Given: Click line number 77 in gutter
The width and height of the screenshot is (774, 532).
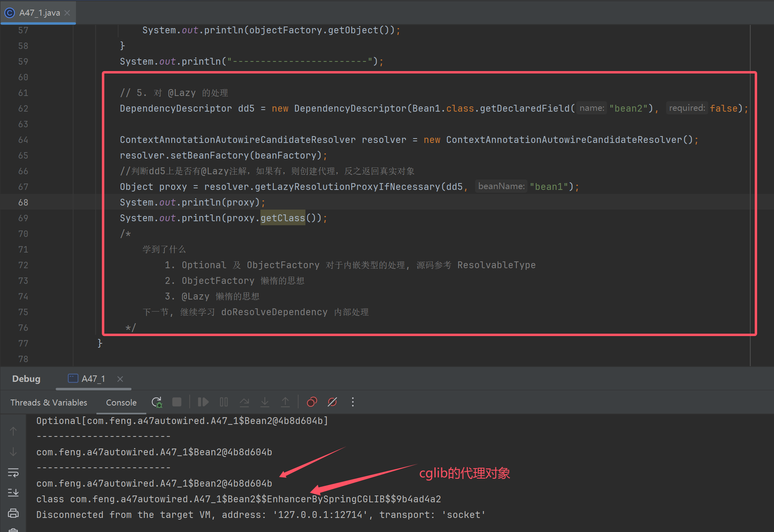Looking at the screenshot, I should click(23, 343).
